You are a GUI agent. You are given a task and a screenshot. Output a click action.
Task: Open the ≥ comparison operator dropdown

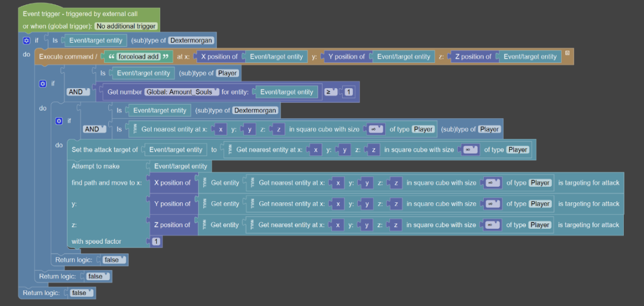click(330, 92)
